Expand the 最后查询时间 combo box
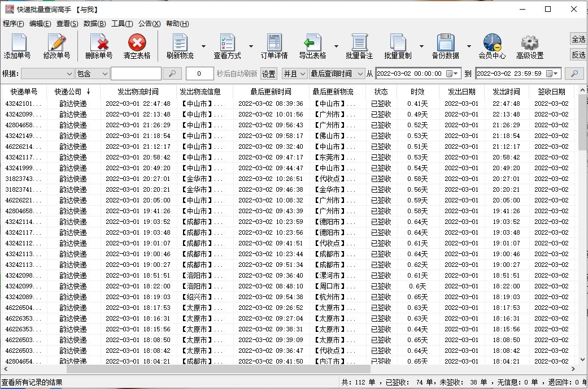 click(337, 74)
